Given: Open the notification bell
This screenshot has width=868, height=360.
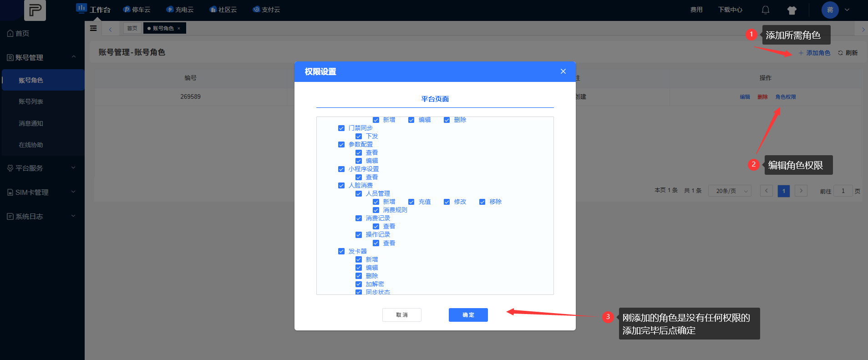Looking at the screenshot, I should 766,10.
